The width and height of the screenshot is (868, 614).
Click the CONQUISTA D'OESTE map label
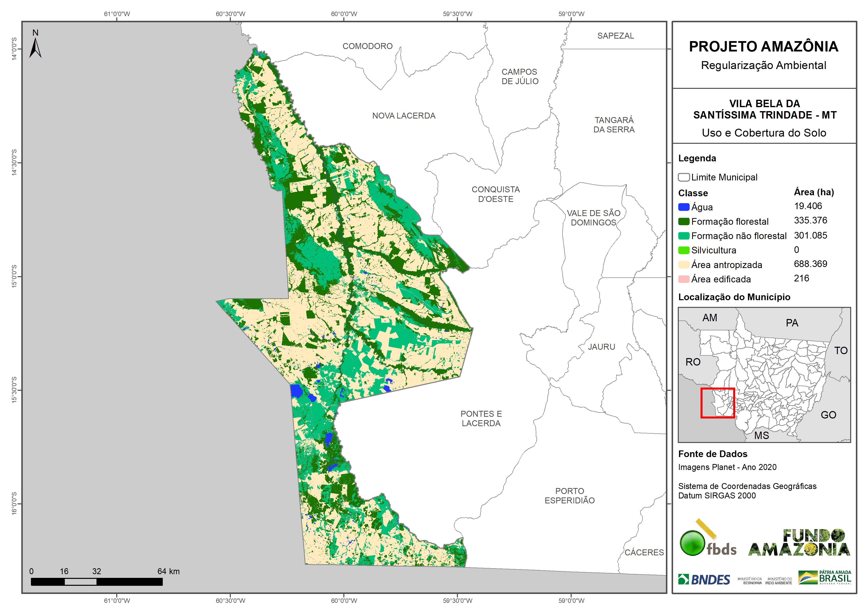496,194
